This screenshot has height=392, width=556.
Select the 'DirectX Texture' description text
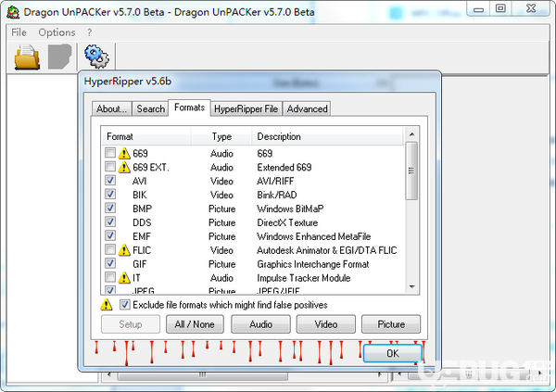click(x=287, y=222)
